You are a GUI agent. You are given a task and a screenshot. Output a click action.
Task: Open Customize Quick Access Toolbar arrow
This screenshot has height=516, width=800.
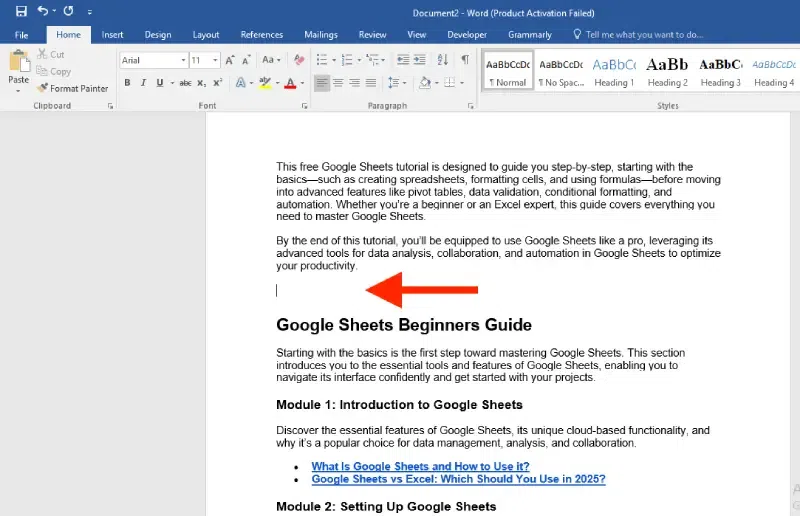[90, 12]
